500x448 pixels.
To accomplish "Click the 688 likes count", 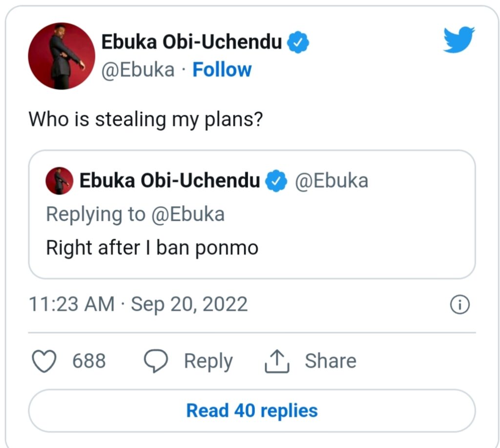I will (x=89, y=361).
